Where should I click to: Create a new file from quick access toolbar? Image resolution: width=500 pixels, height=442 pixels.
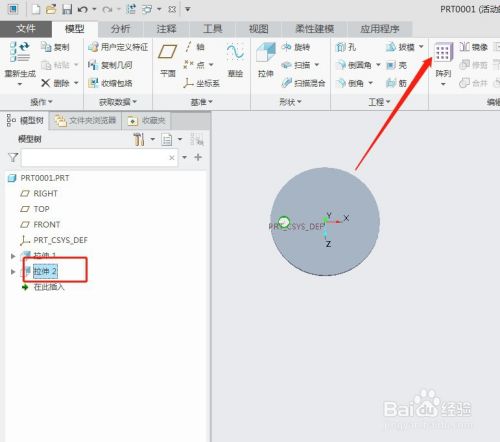(36, 9)
